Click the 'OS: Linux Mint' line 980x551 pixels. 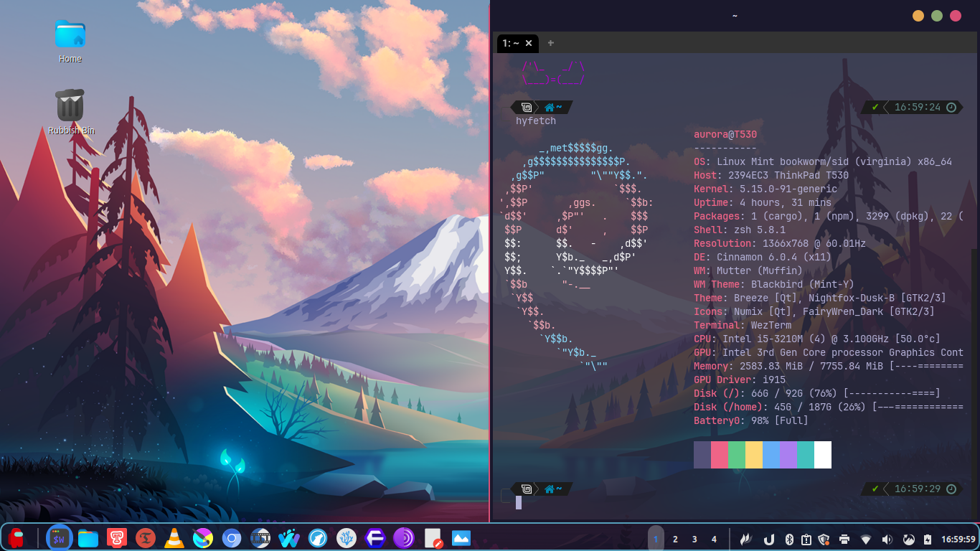pos(823,162)
